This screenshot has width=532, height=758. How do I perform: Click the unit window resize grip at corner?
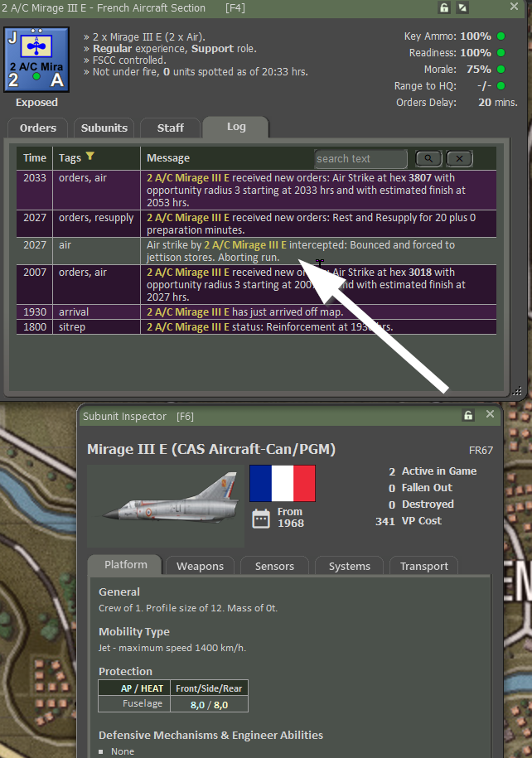(517, 390)
